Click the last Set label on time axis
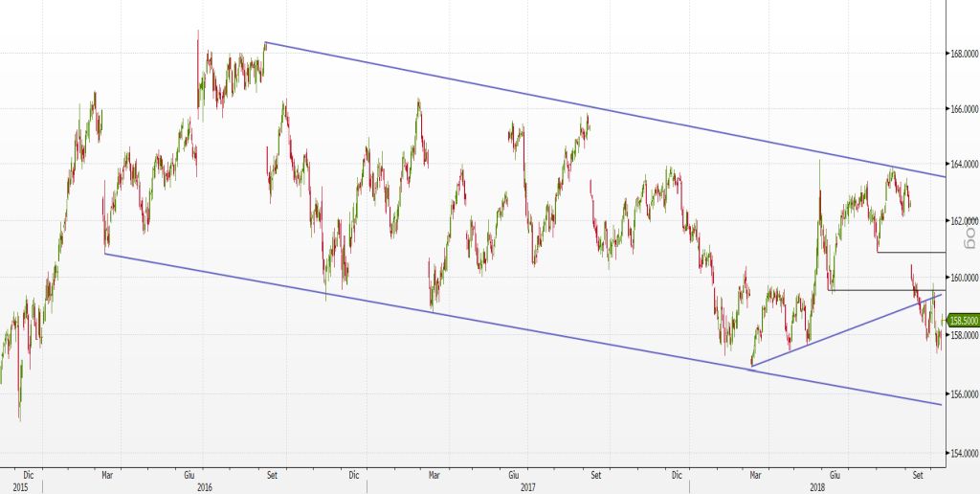This screenshot has width=980, height=494. pyautogui.click(x=919, y=474)
